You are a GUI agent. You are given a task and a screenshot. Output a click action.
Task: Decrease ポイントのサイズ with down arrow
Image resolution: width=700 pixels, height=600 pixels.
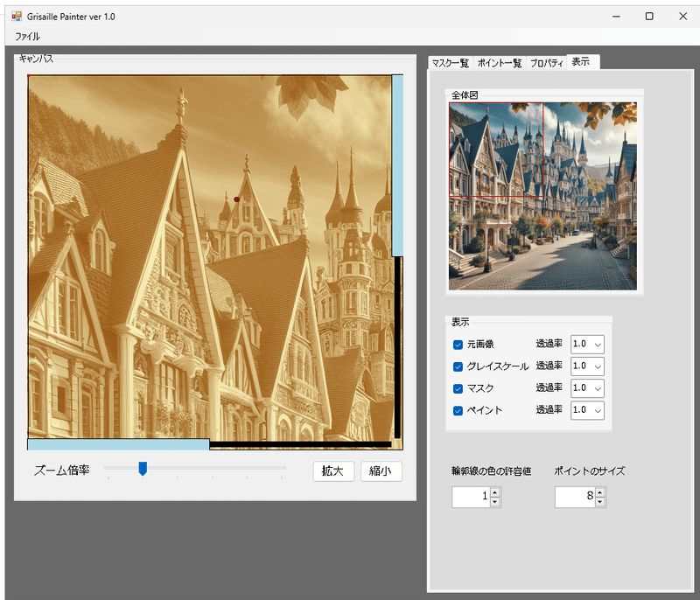tap(600, 502)
